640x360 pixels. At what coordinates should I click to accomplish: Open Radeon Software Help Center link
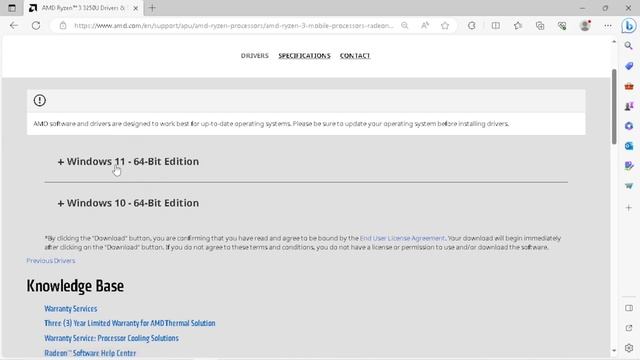point(90,353)
